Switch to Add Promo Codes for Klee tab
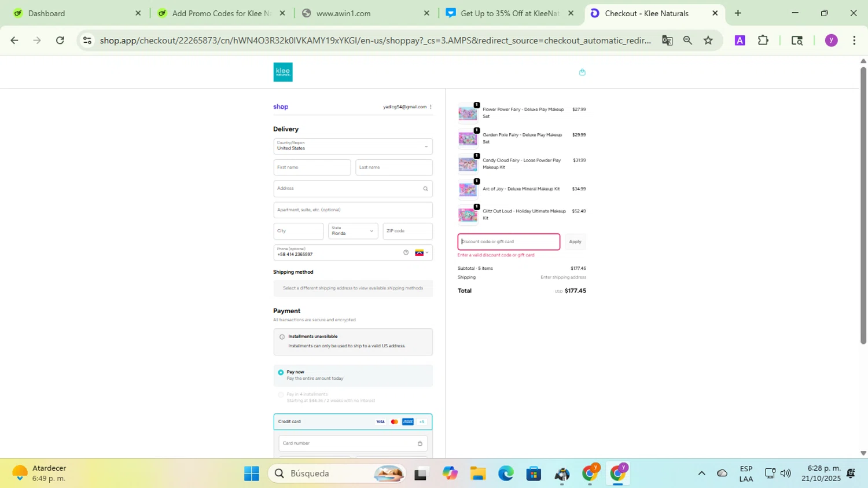The width and height of the screenshot is (868, 488). [x=221, y=13]
